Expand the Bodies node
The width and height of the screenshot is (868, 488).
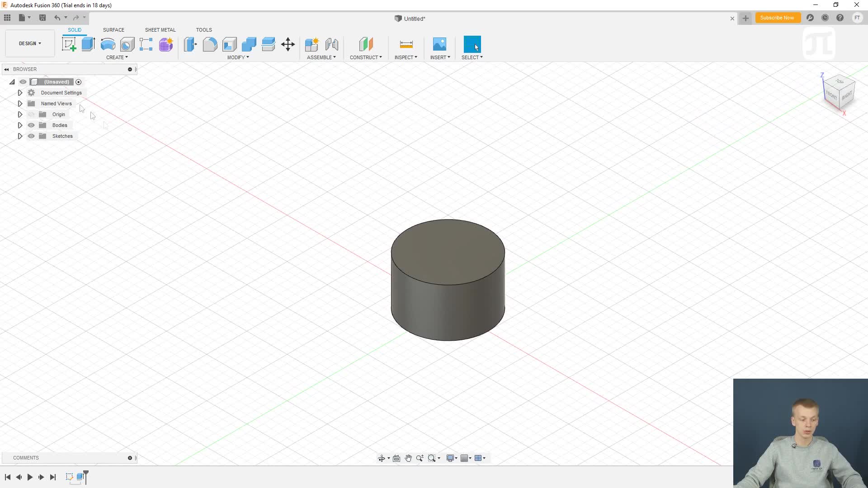click(20, 125)
